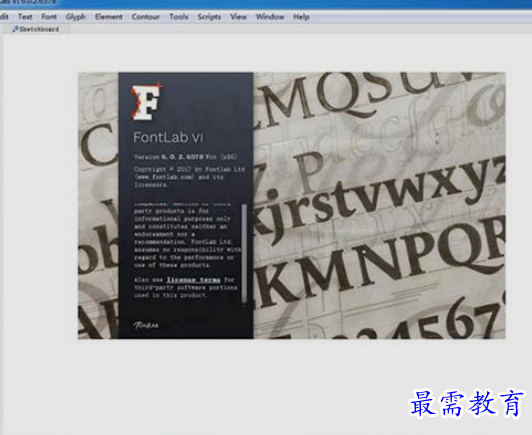This screenshot has height=435, width=532.
Task: Open the Text menu
Action: (x=25, y=17)
